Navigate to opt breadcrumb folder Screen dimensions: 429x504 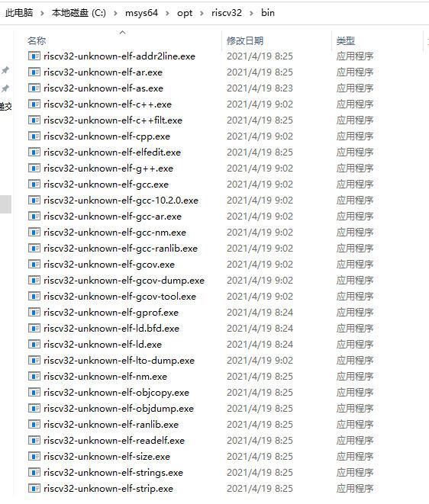185,13
